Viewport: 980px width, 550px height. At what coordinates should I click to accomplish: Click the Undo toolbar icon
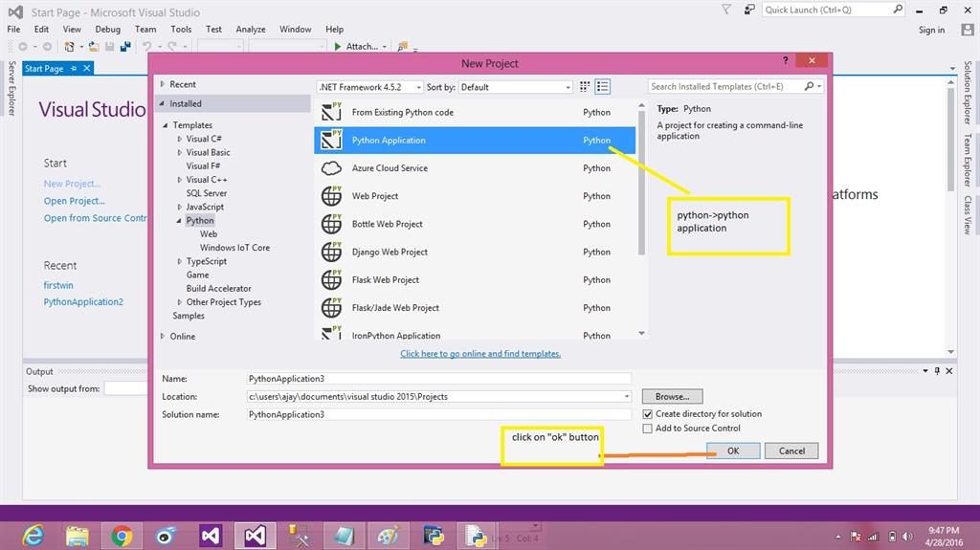[146, 46]
